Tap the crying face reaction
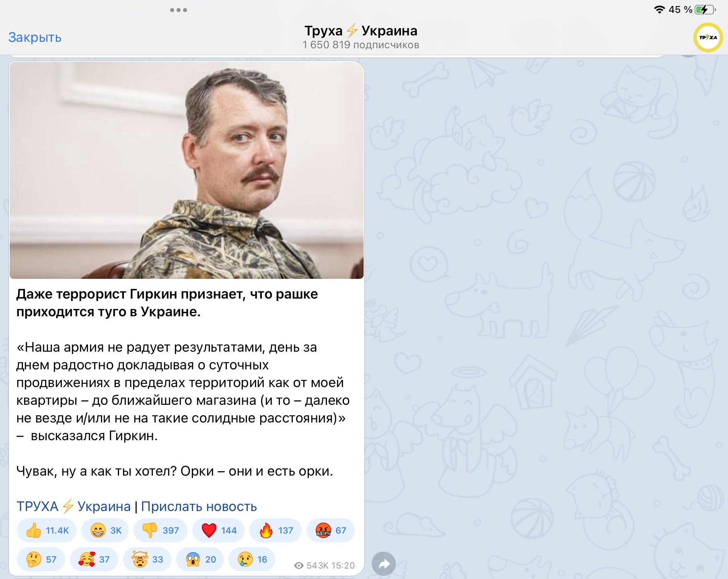 click(252, 559)
